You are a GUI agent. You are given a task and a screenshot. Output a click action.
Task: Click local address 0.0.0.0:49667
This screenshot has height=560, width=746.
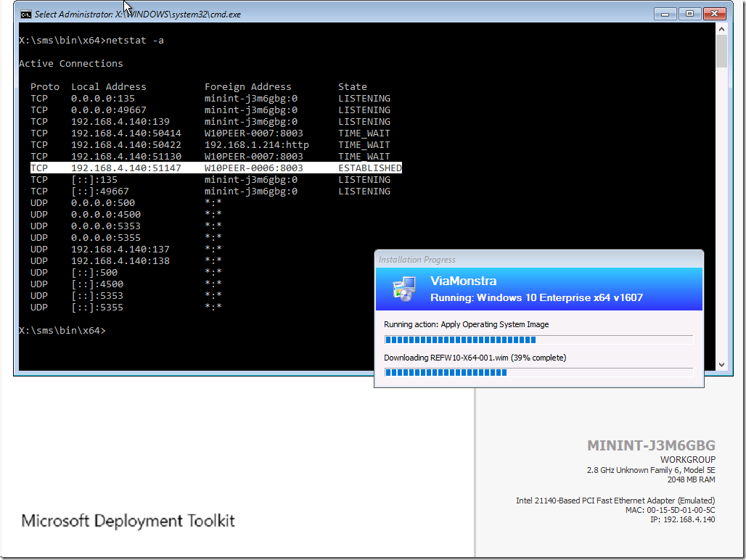point(108,110)
